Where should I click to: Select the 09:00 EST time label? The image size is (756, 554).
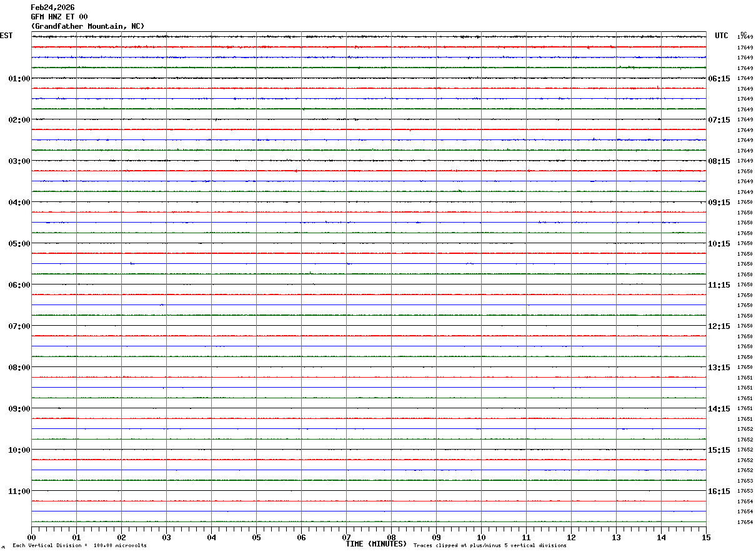19,408
